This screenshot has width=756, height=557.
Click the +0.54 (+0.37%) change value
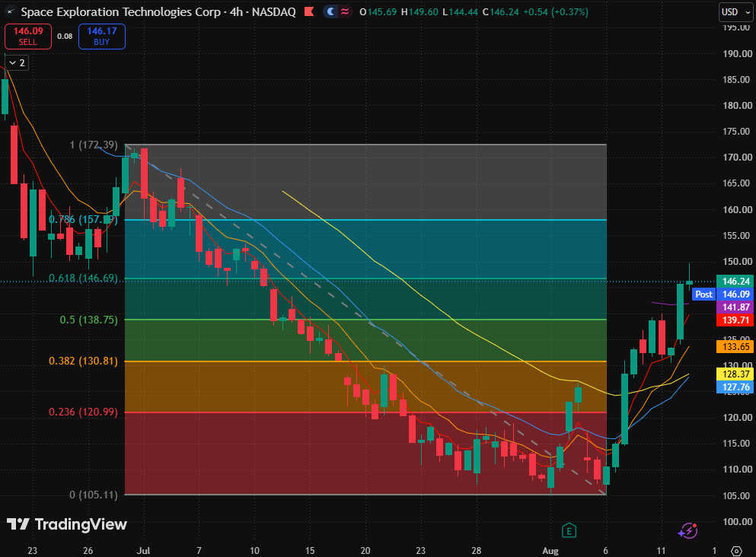pos(555,12)
